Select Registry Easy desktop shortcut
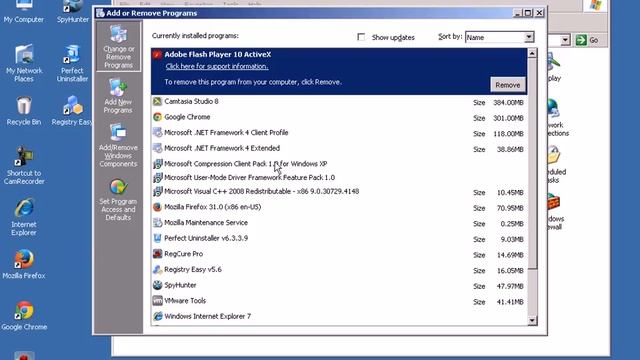 [72, 111]
